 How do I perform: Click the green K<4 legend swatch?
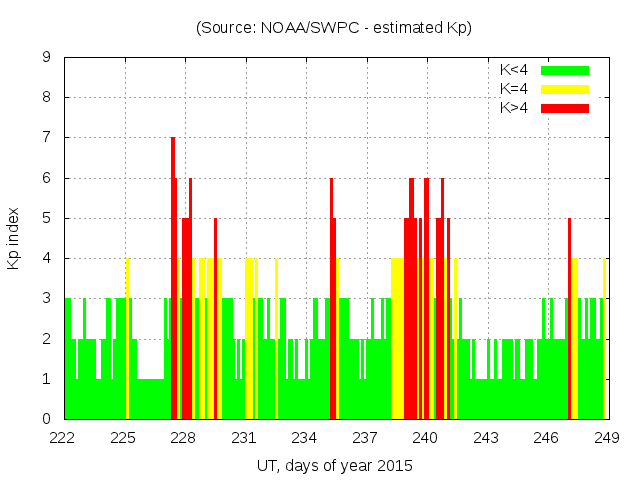pos(565,70)
